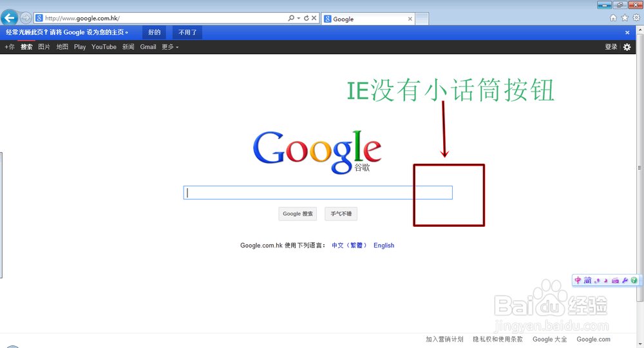Open the address bar dropdown arrow

[299, 18]
